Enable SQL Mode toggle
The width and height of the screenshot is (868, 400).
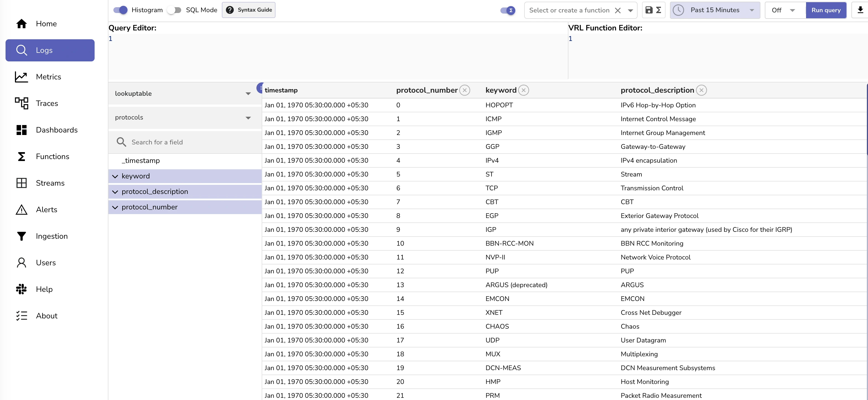(175, 10)
